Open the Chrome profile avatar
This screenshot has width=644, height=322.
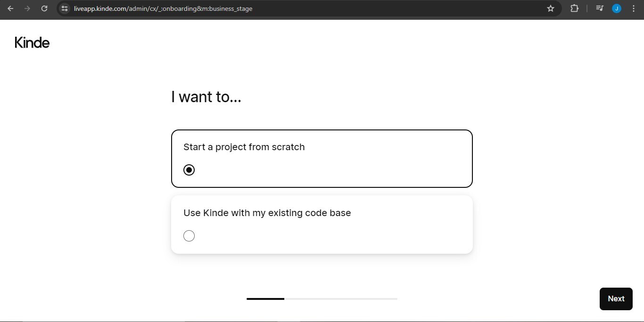pos(616,8)
